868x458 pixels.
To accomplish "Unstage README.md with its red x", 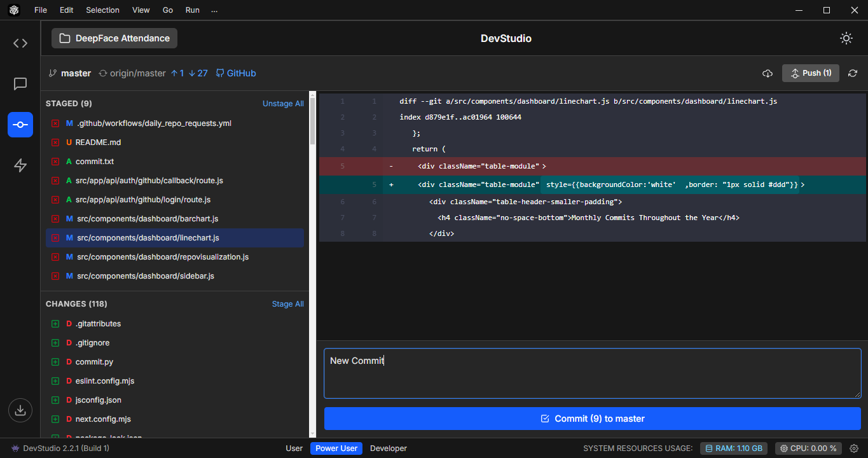I will coord(55,142).
